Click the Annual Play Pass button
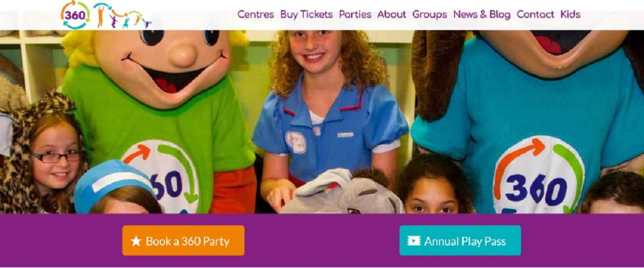This screenshot has height=268, width=644. 460,241
